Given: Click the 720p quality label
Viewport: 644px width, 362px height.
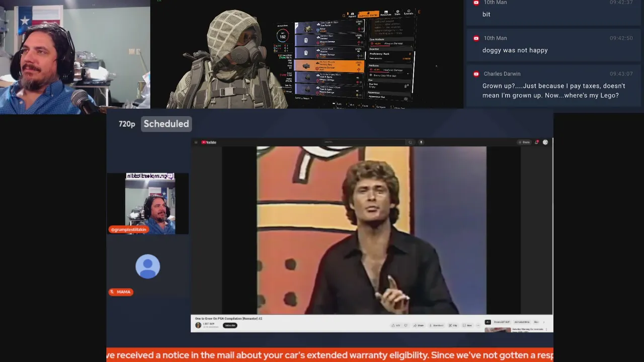Looking at the screenshot, I should (x=127, y=124).
